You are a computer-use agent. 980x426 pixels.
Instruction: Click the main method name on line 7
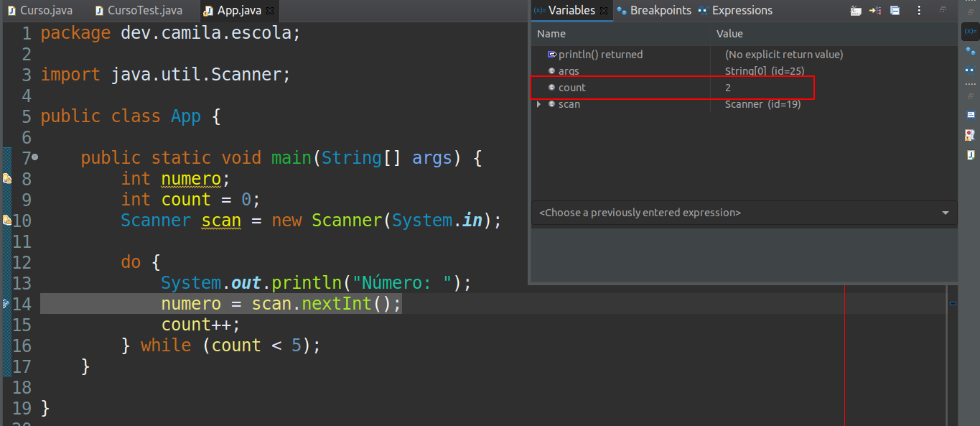[x=291, y=158]
